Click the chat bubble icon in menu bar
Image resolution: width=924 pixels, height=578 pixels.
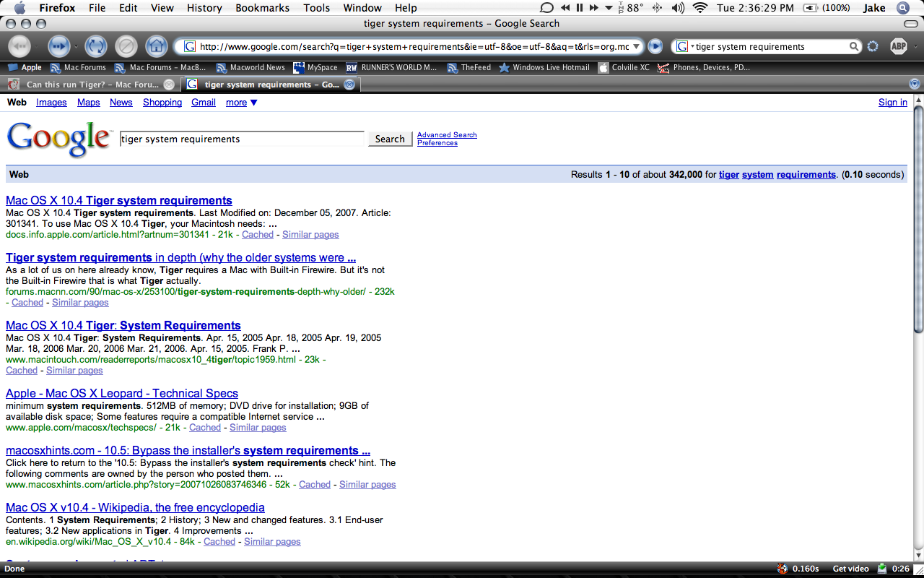point(546,8)
